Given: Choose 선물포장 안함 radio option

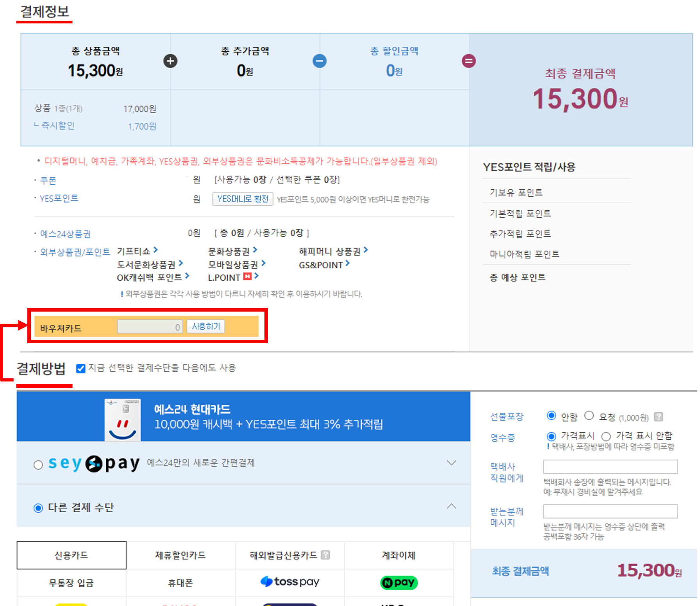Looking at the screenshot, I should click(x=551, y=415).
